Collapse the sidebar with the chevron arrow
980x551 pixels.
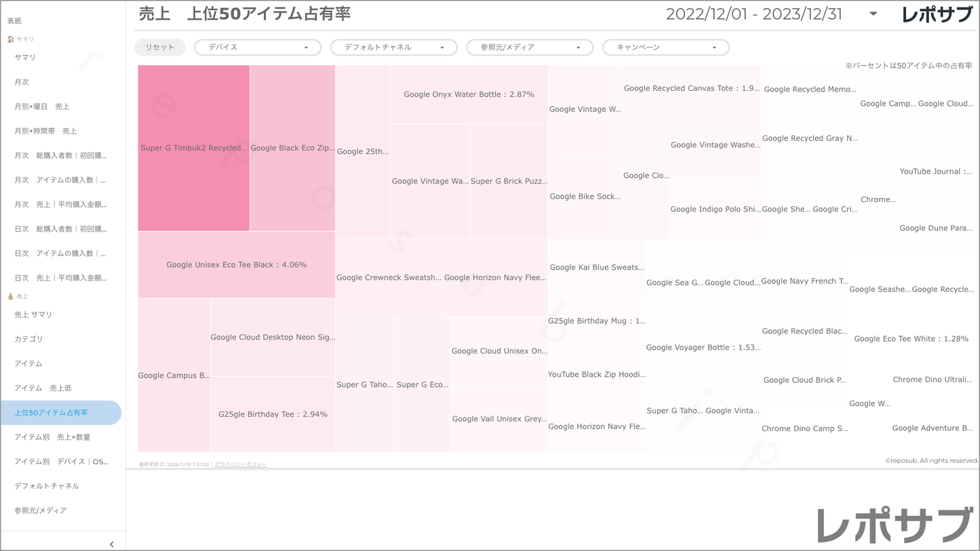(x=111, y=544)
